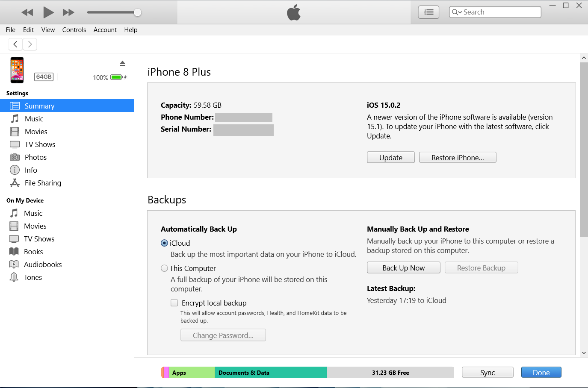Open the Controls menu

(74, 30)
